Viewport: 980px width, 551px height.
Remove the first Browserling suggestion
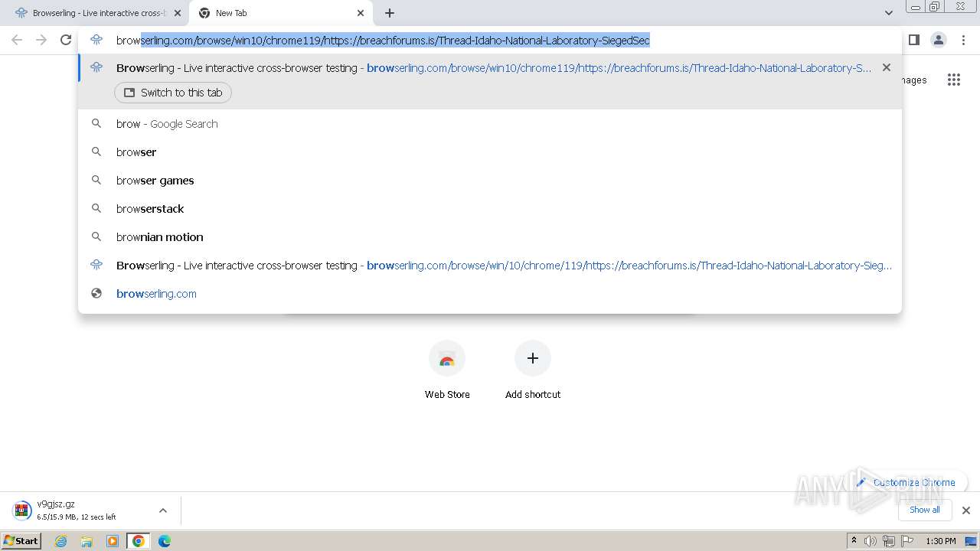coord(887,67)
